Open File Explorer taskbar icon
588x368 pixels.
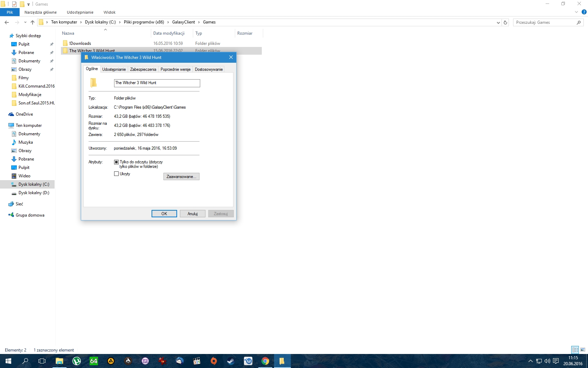(59, 361)
